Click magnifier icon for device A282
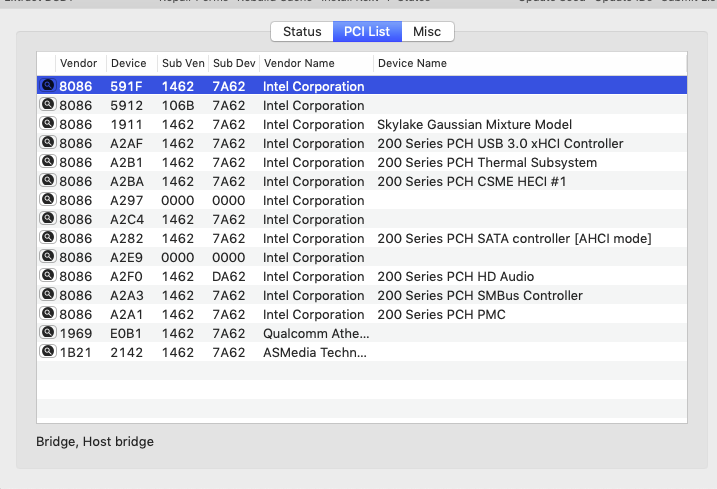Image resolution: width=717 pixels, height=489 pixels. click(48, 237)
